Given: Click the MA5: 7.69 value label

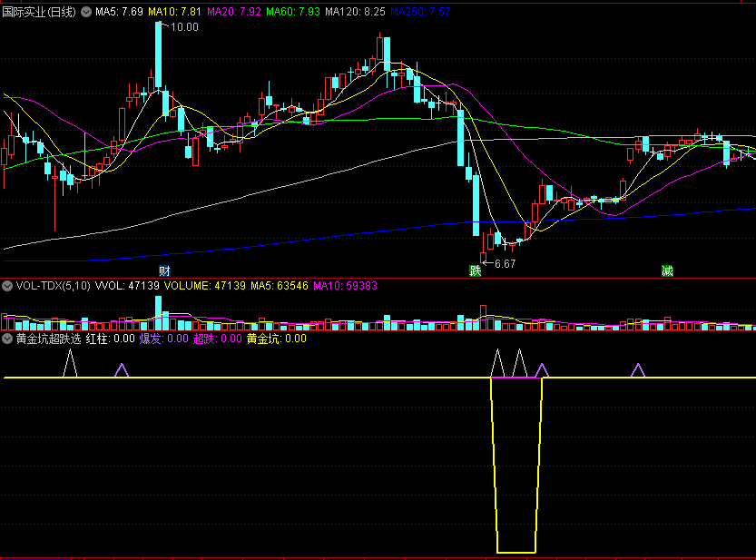Looking at the screenshot, I should point(119,12).
